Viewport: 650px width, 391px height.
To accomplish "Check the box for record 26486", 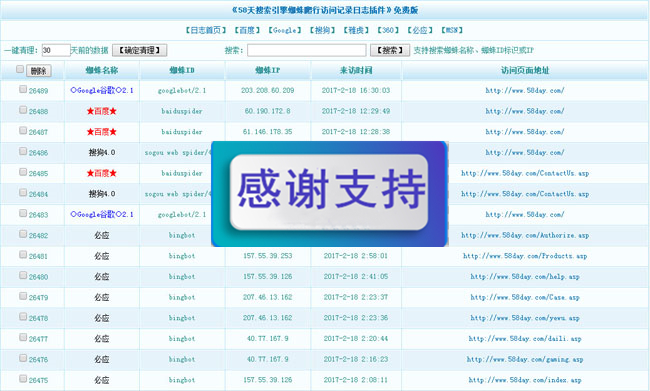I will [23, 151].
